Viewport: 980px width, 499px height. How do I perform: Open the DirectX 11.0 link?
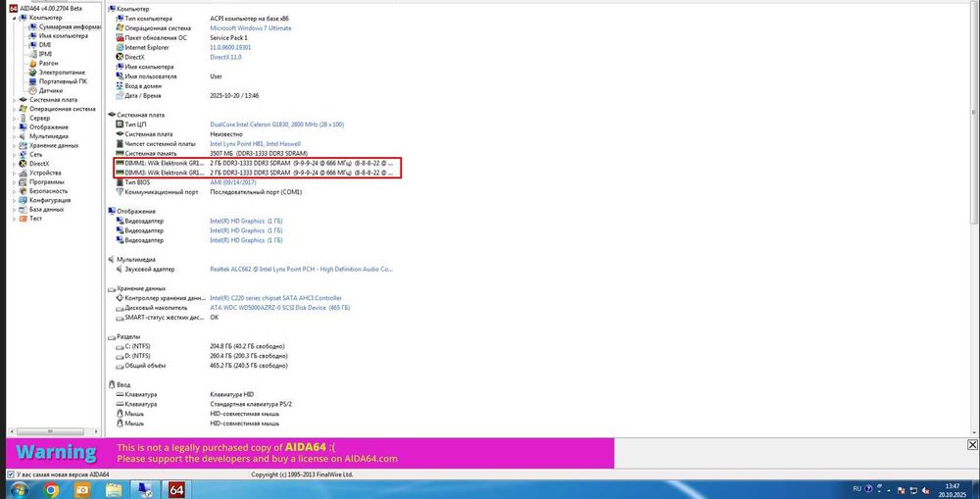coord(225,57)
